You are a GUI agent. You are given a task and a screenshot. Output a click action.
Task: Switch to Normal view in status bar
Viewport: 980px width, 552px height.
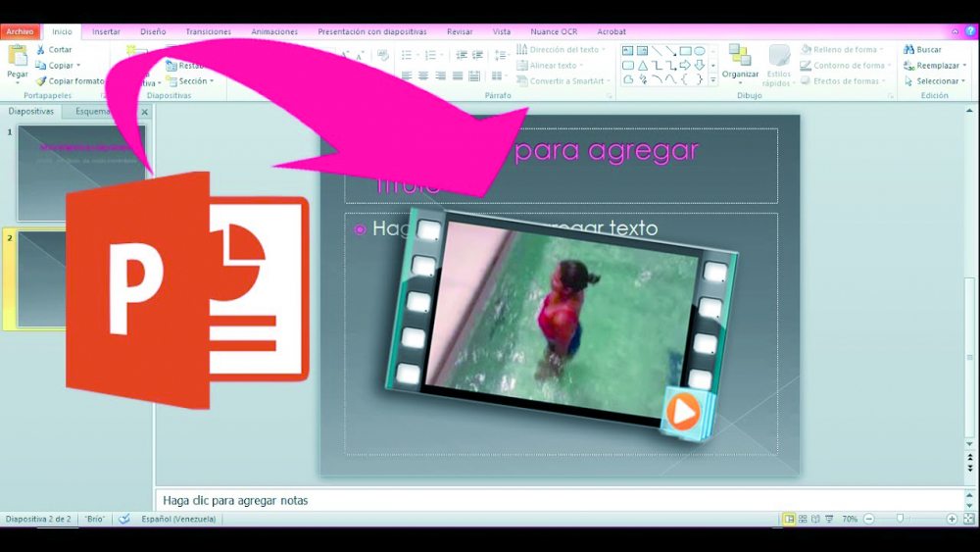(789, 519)
